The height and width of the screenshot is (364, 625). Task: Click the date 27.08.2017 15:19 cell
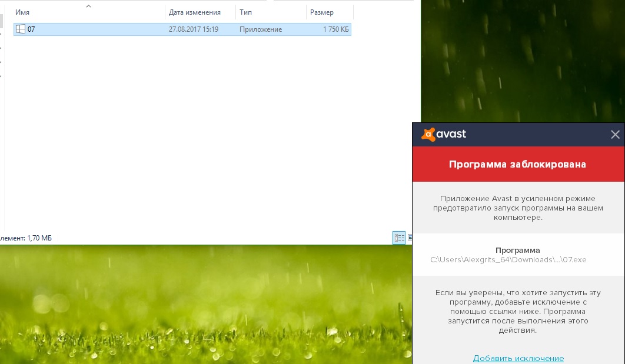click(193, 29)
